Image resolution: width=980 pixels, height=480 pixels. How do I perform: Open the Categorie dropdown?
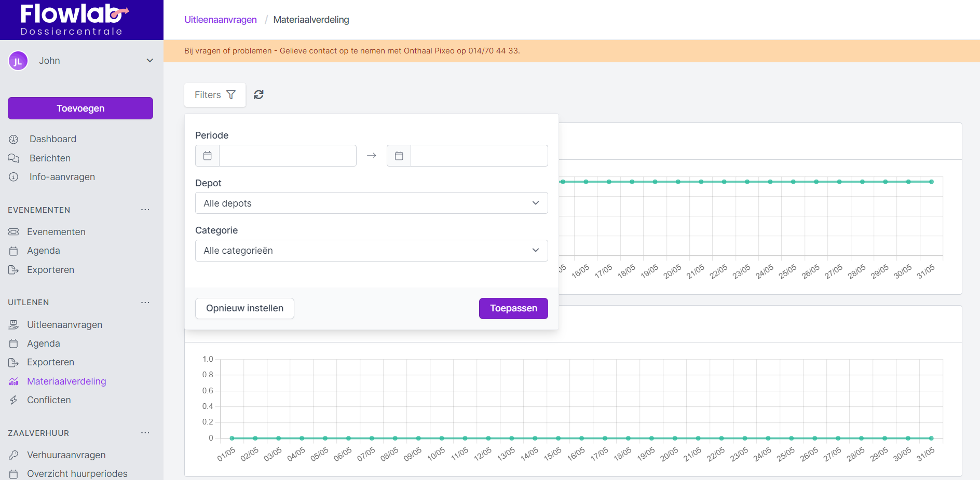pyautogui.click(x=371, y=251)
